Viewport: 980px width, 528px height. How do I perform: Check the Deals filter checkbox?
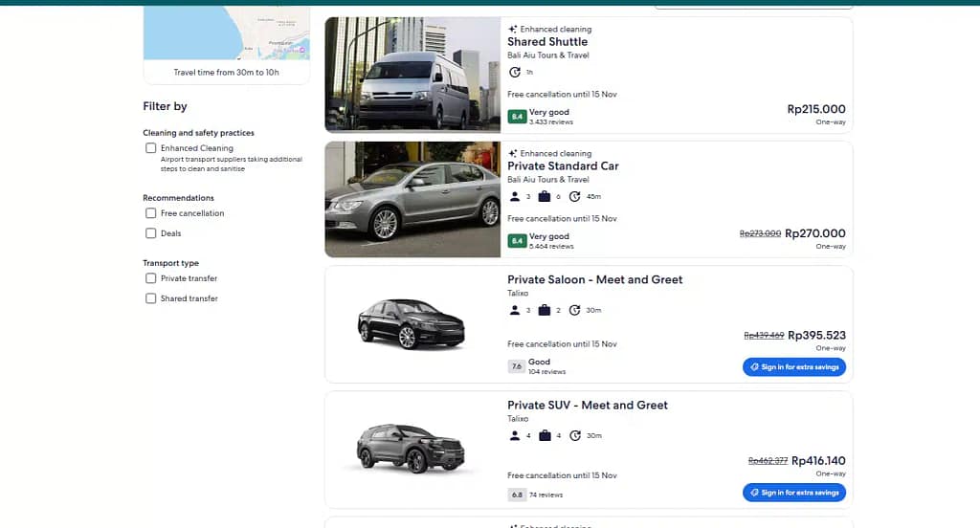pyautogui.click(x=150, y=233)
